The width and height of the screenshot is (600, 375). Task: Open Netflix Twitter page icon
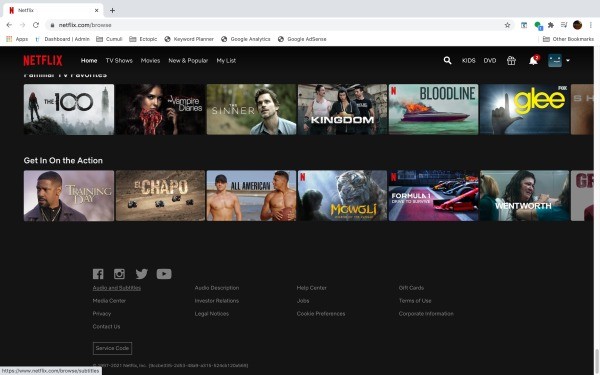(x=142, y=274)
